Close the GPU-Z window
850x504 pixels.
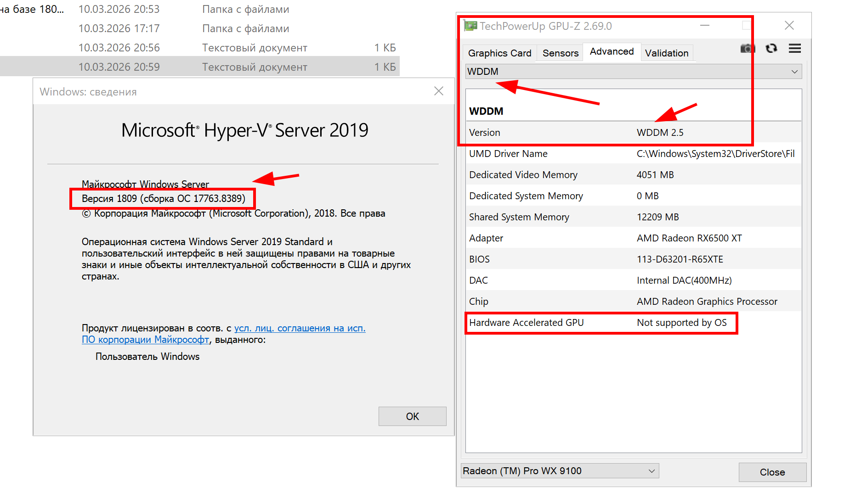tap(789, 25)
